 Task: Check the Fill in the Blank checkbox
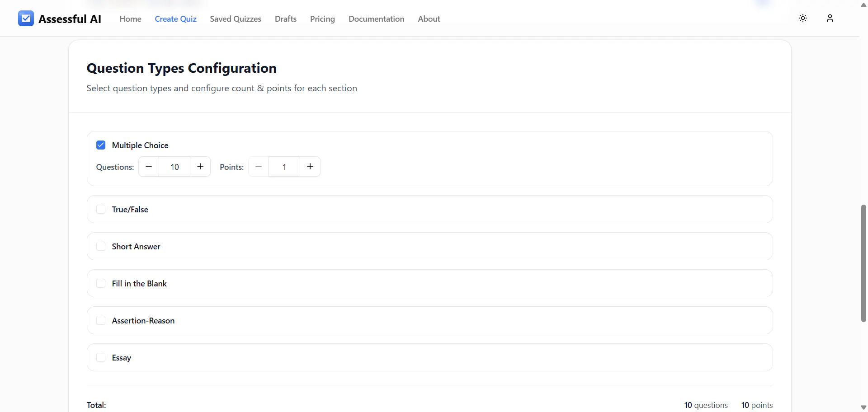point(101,283)
